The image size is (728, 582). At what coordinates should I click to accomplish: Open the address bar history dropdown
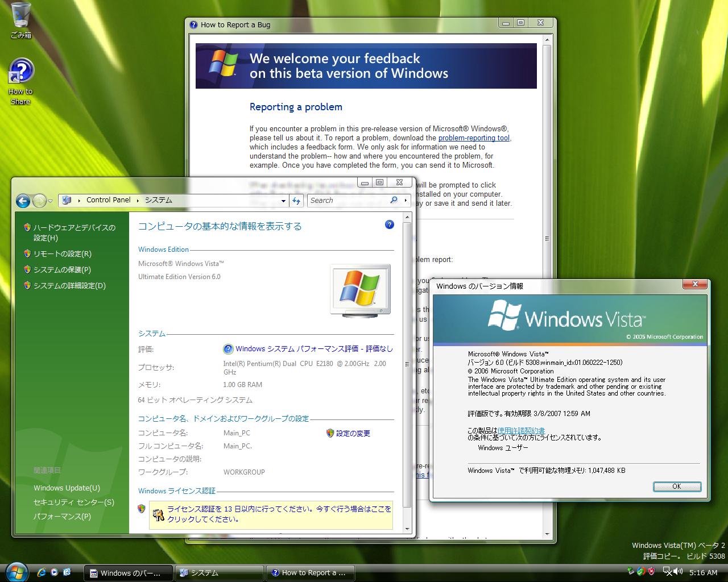point(283,201)
